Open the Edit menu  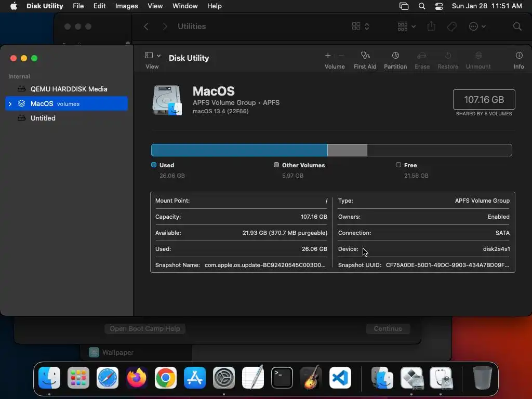pos(99,6)
